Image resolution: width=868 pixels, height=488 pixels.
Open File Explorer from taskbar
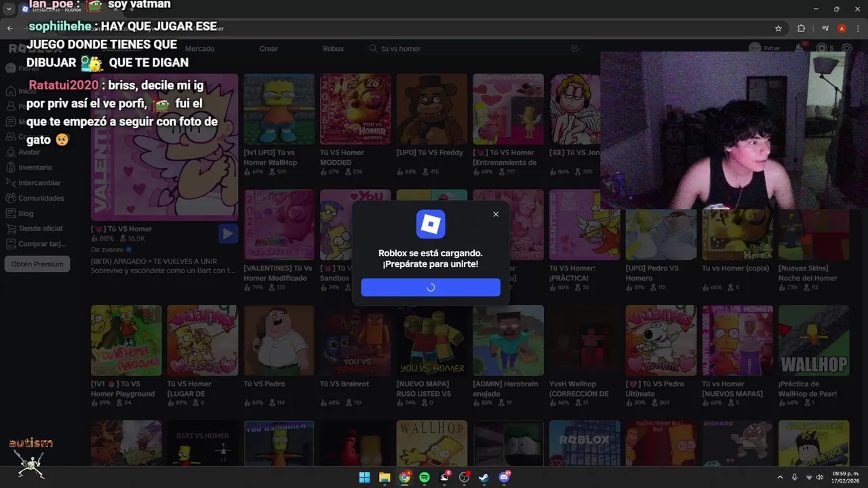[x=384, y=477]
